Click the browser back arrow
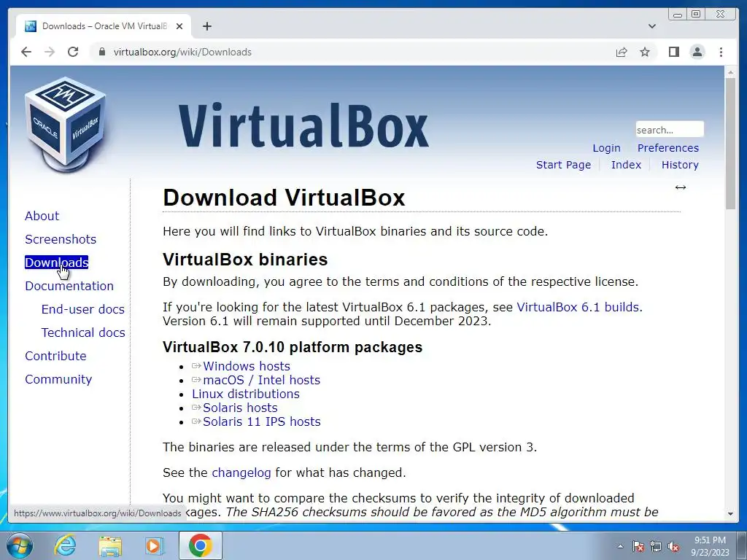The image size is (747, 560). (26, 52)
